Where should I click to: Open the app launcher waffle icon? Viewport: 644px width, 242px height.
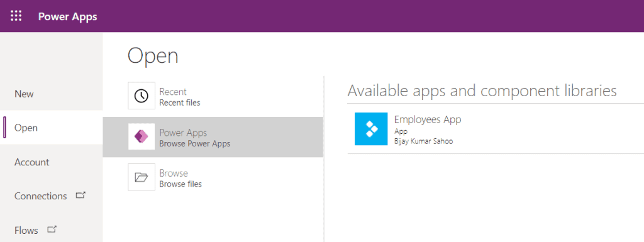click(16, 16)
